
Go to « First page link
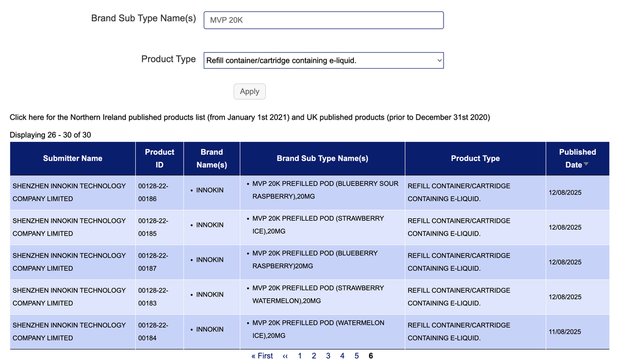[262, 356]
